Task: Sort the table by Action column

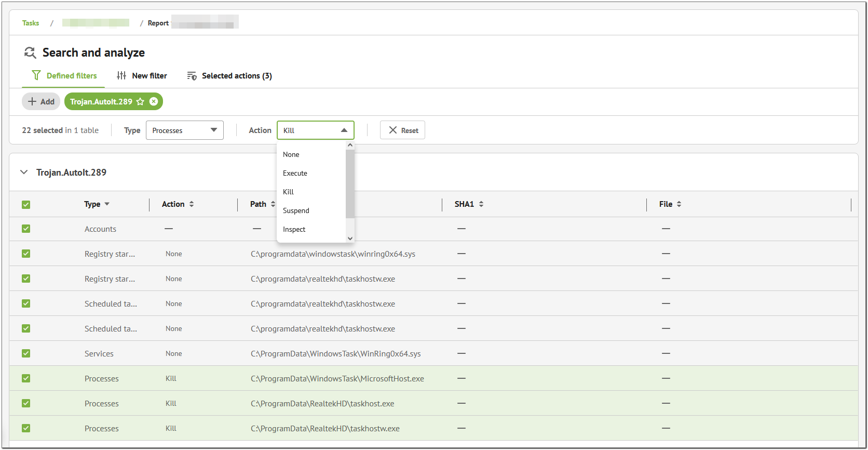Action: [x=192, y=204]
